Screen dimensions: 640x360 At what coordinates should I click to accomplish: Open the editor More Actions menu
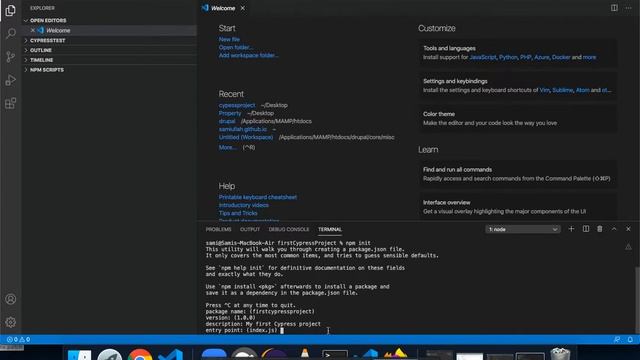pos(628,8)
